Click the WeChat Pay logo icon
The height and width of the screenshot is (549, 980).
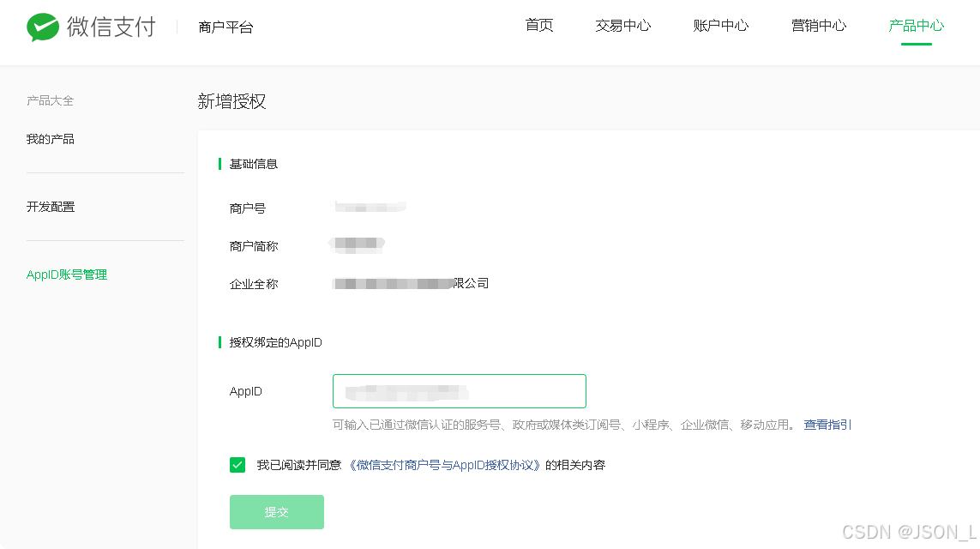pyautogui.click(x=43, y=27)
